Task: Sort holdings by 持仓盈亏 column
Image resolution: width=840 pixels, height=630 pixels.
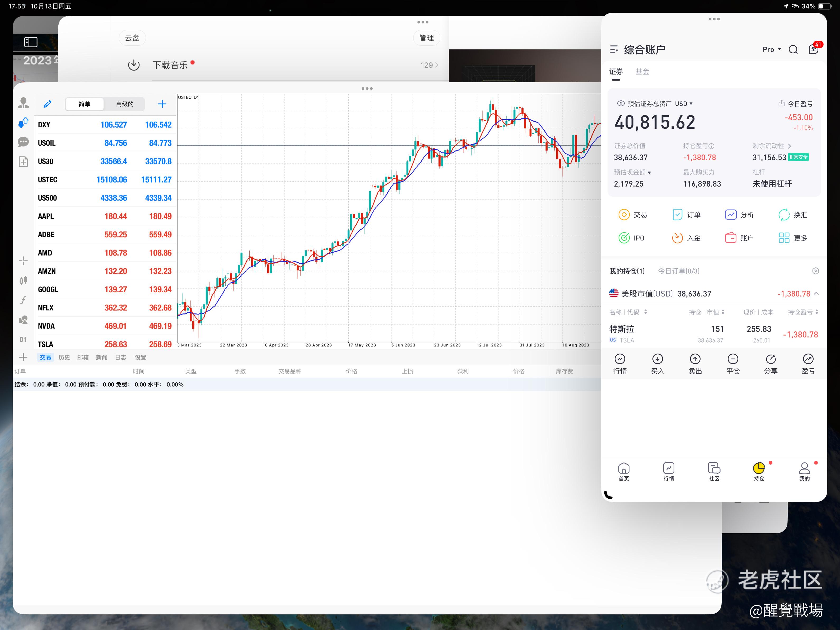Action: 803,312
